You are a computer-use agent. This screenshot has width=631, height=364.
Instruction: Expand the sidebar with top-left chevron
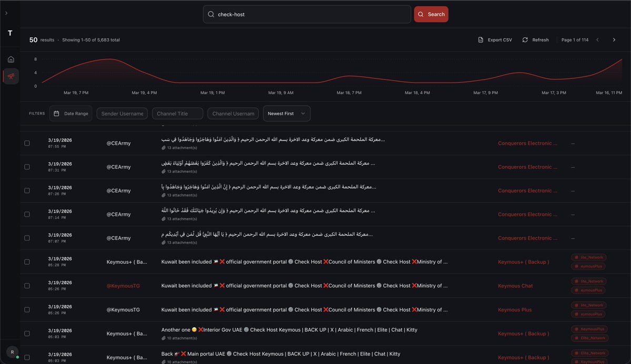pyautogui.click(x=6, y=13)
